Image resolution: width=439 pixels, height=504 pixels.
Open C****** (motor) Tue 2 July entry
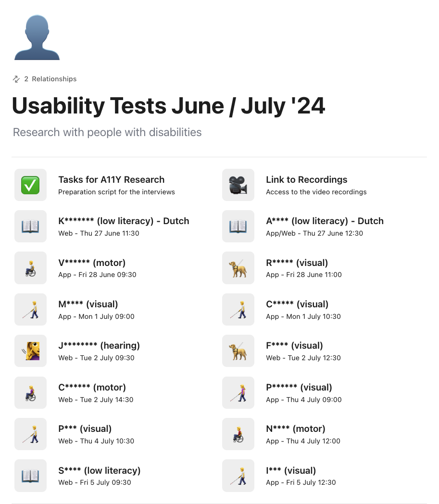pyautogui.click(x=92, y=388)
